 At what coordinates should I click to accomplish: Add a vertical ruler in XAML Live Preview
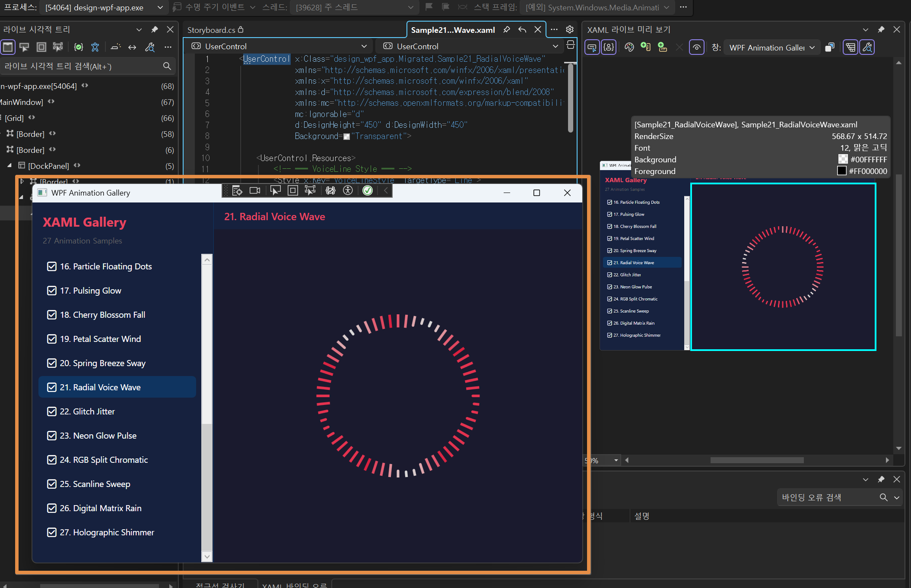(645, 47)
